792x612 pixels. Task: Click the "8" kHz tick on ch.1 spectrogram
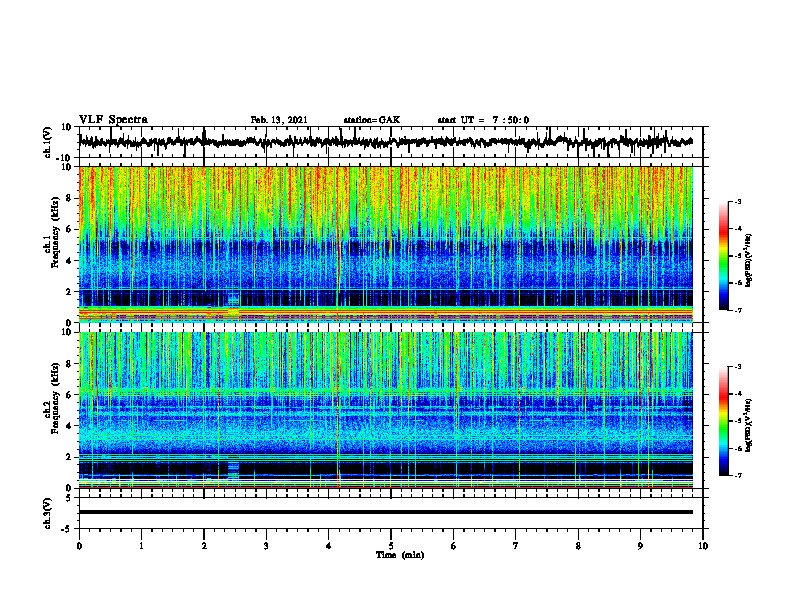click(69, 198)
